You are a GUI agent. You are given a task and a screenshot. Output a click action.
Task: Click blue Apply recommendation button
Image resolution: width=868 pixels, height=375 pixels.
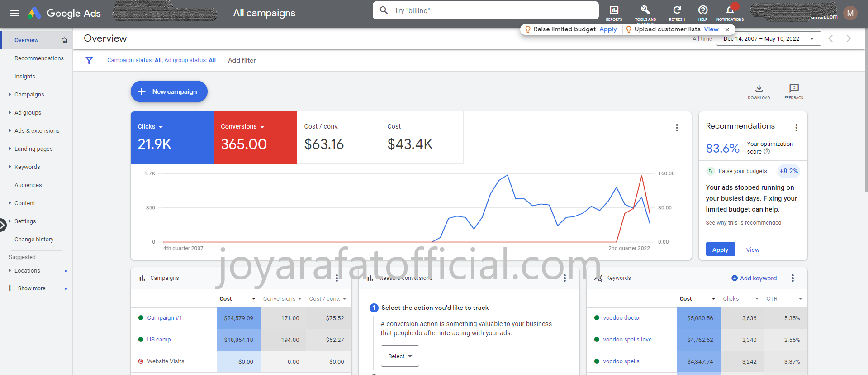click(720, 250)
